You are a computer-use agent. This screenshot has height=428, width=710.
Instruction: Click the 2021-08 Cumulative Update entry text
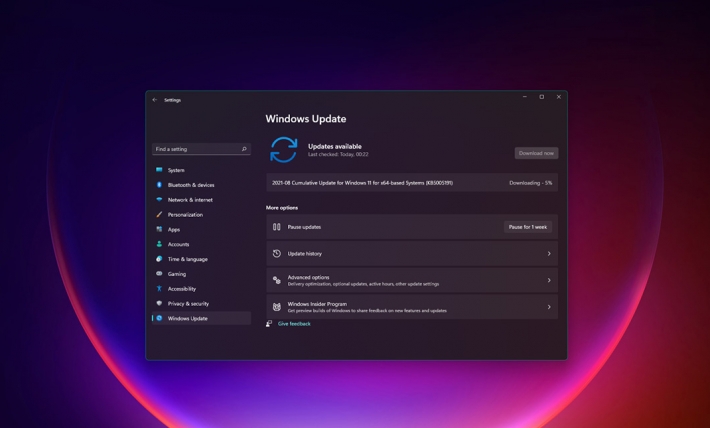tap(362, 183)
